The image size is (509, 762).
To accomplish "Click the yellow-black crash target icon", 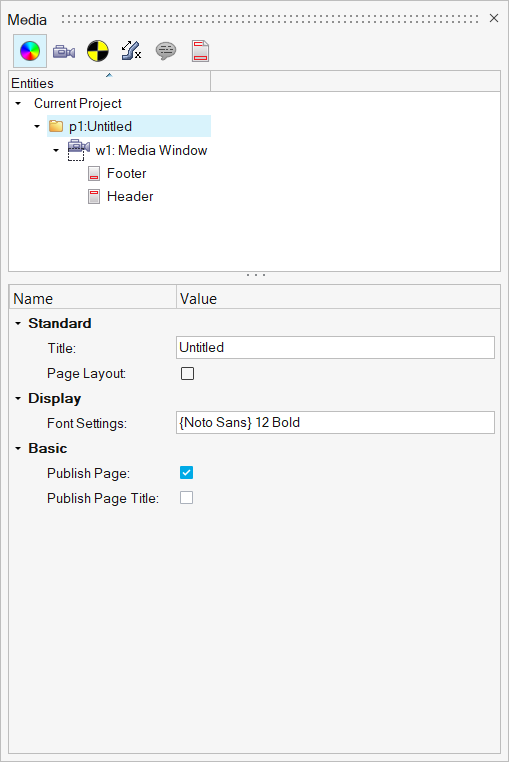I will pos(98,51).
